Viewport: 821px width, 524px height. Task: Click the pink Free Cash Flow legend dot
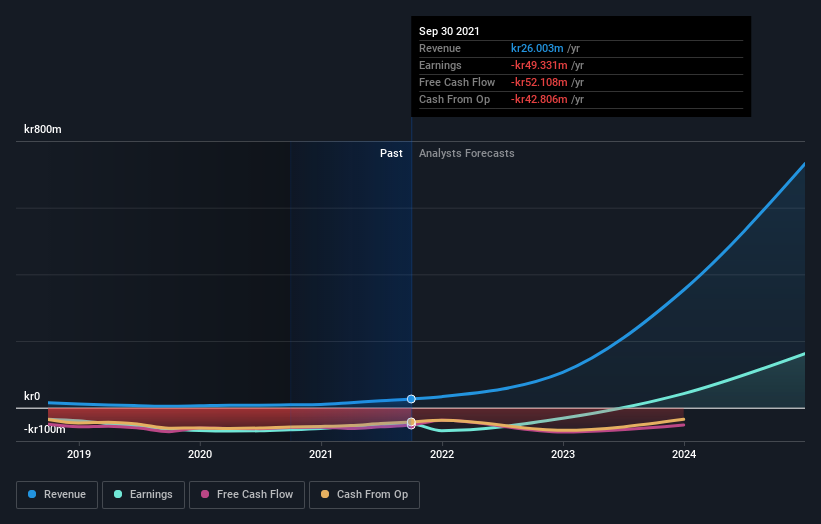[205, 494]
